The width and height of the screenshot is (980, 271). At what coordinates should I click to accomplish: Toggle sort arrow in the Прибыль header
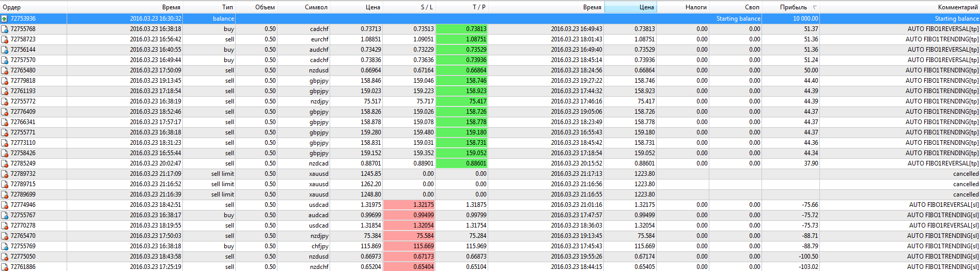coord(815,7)
